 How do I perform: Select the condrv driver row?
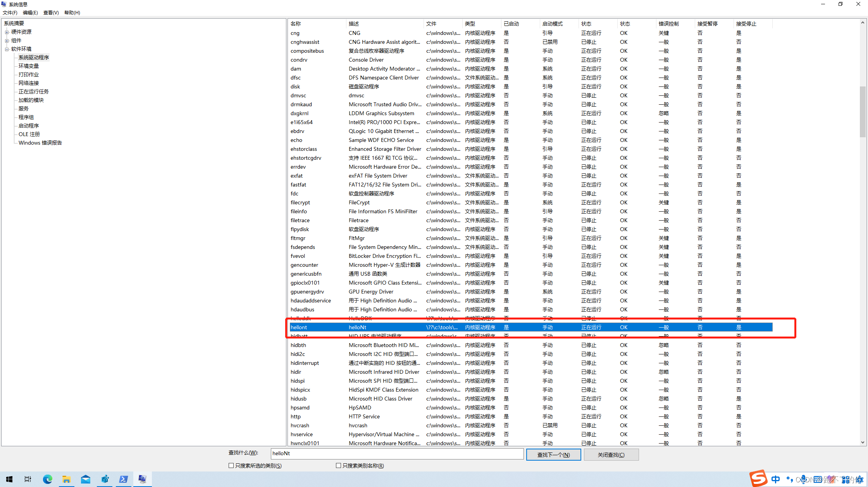pos(531,60)
